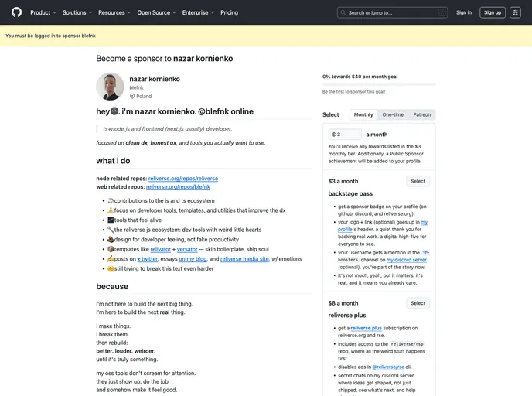Open the reliverse.org/repos/reliverse link
Screen dimensions: 532x396
(182, 179)
